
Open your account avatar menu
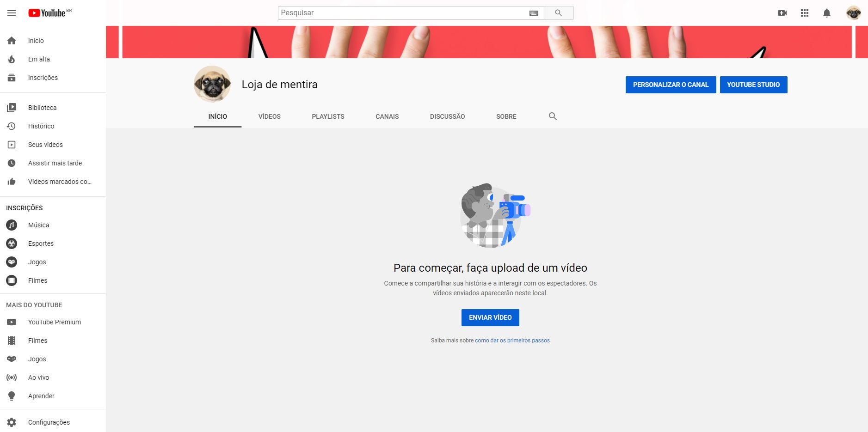(853, 12)
